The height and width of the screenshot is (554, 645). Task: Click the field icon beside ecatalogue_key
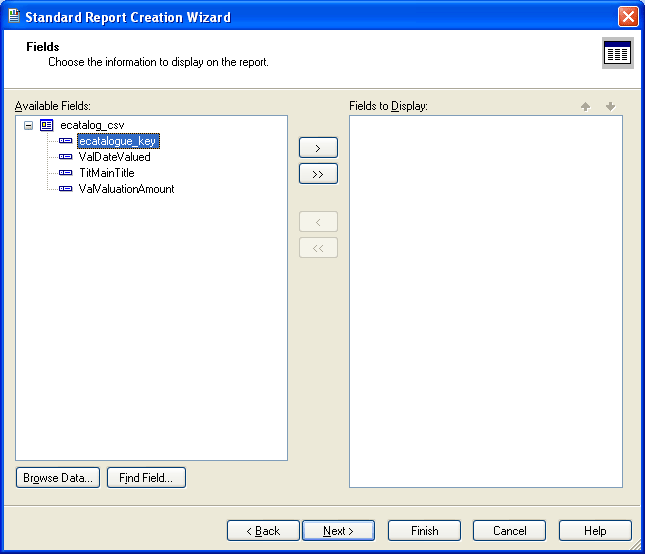(66, 141)
